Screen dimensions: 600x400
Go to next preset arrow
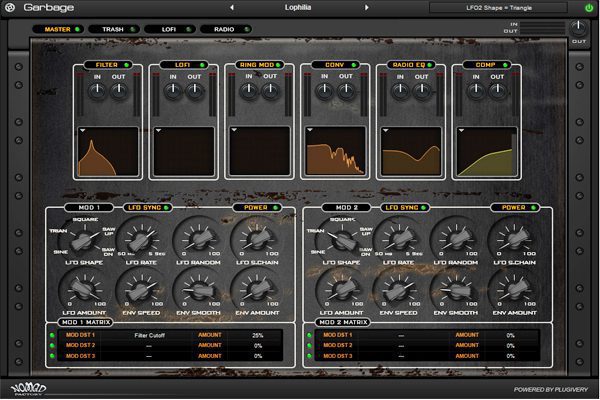pyautogui.click(x=366, y=7)
